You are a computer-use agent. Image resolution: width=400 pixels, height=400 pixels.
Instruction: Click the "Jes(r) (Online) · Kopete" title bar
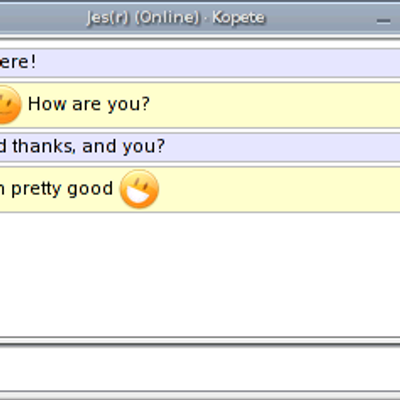(x=200, y=17)
